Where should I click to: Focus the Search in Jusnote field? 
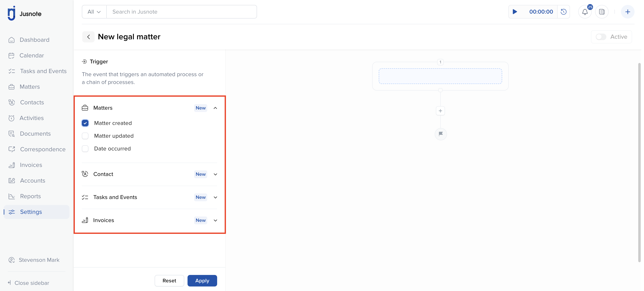pos(182,12)
